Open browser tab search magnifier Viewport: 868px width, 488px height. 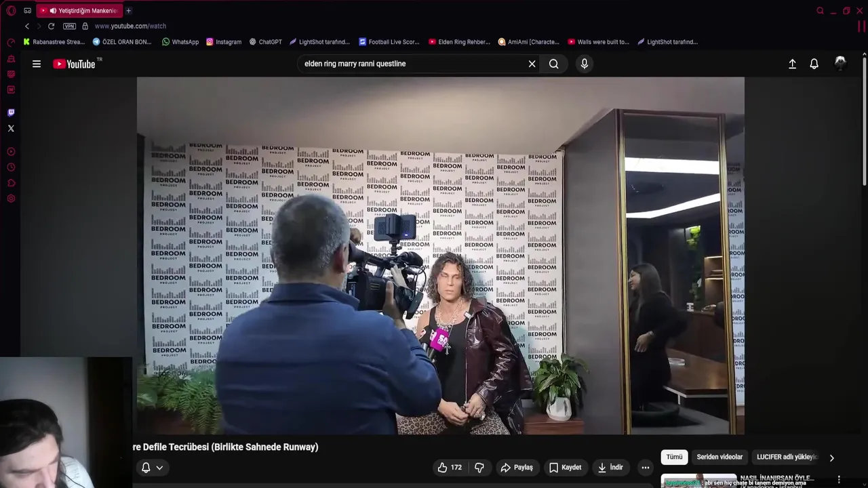[x=820, y=11]
